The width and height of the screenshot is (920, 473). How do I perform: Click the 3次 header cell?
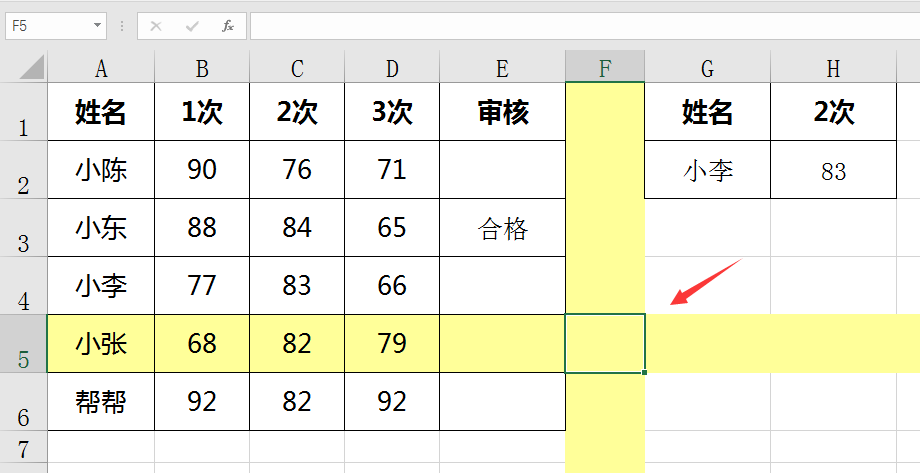392,112
